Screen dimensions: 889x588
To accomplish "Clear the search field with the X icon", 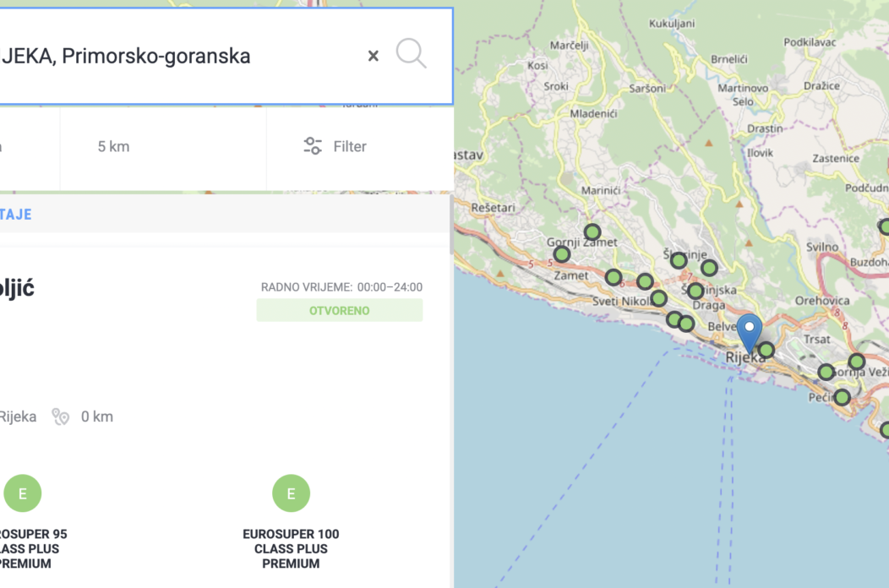I will tap(373, 57).
